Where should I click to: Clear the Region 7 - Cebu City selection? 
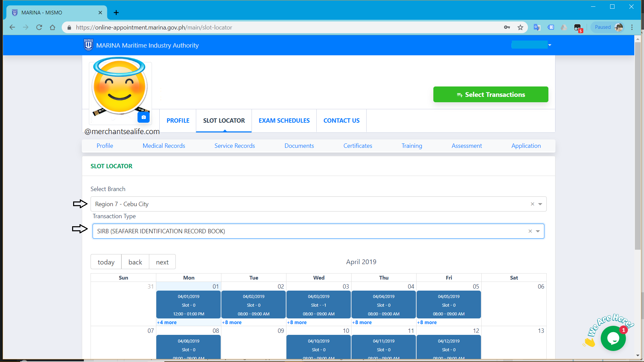(x=532, y=204)
